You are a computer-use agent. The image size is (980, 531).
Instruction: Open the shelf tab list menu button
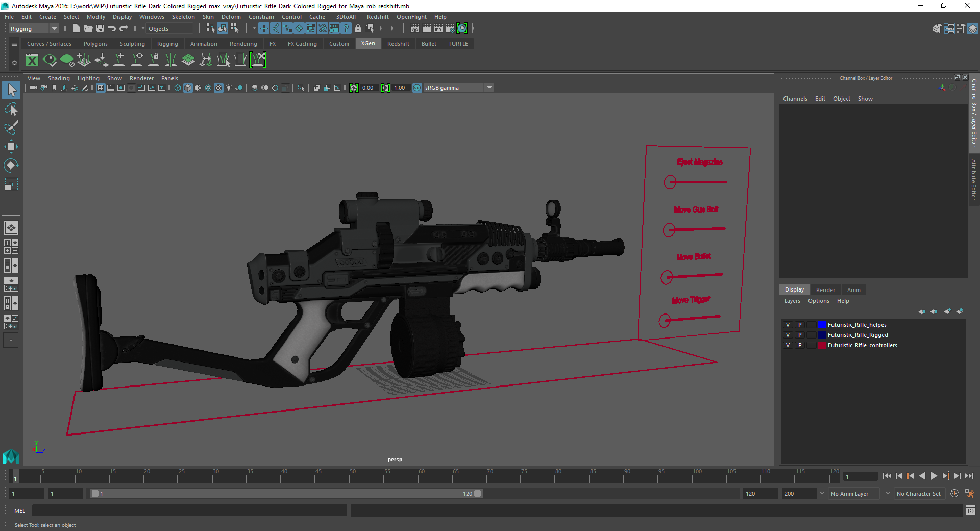tap(14, 45)
